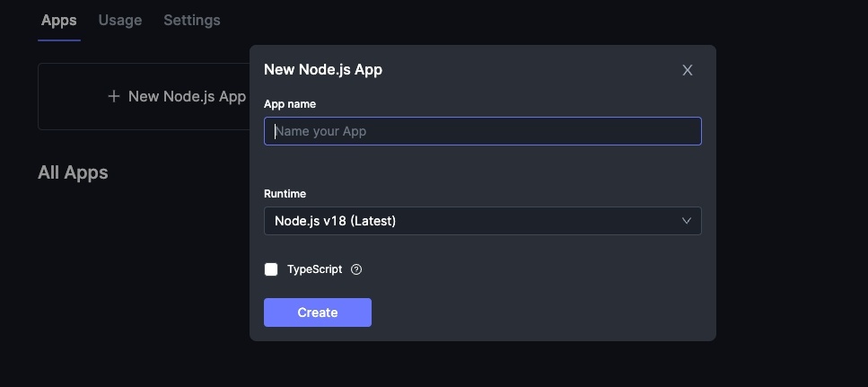Open the Usage tab
This screenshot has width=868, height=387.
[120, 20]
